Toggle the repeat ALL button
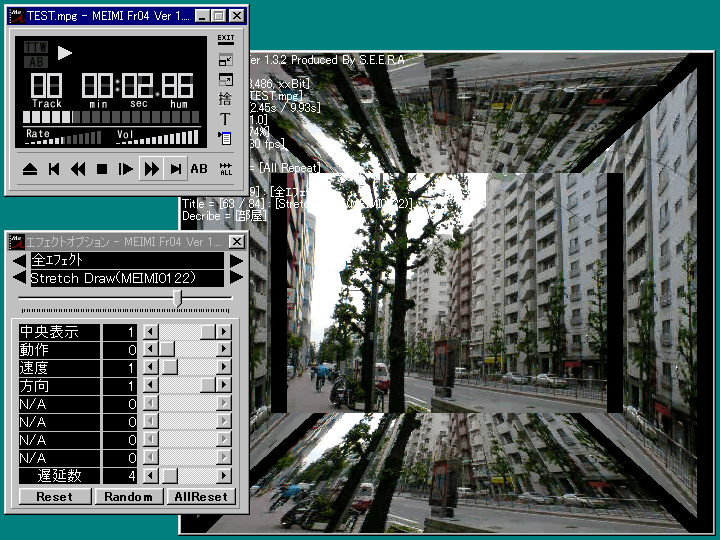The width and height of the screenshot is (720, 540). (x=225, y=169)
